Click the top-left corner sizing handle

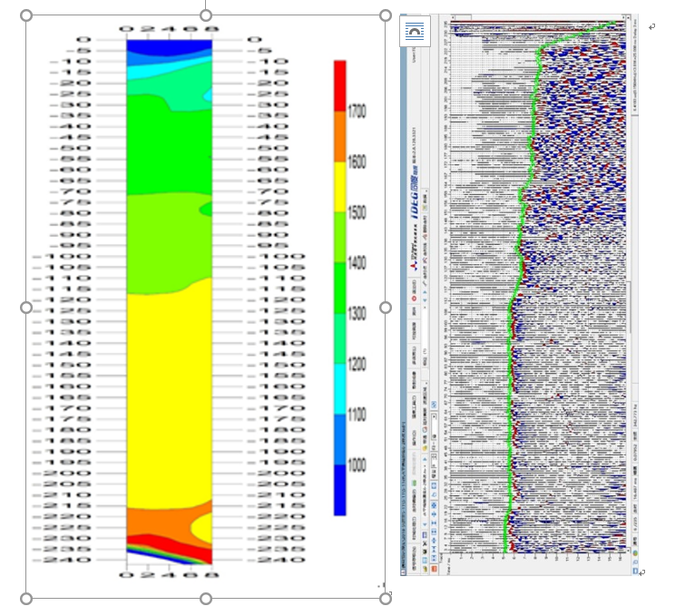26,15
